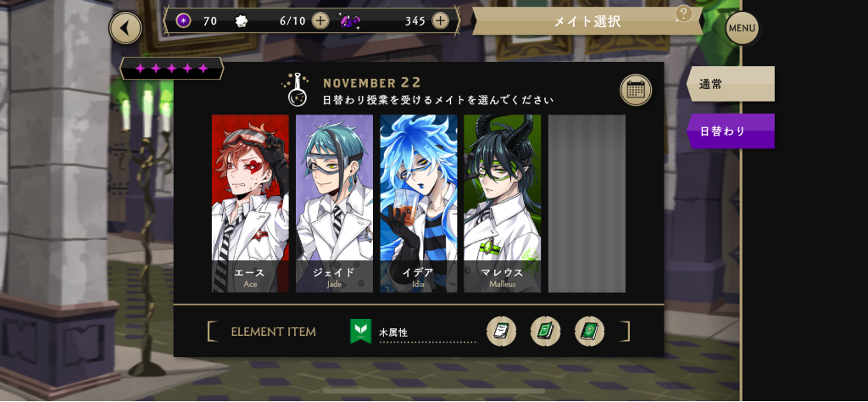This screenshot has height=402, width=868.
Task: Tap the purple star coin icon
Action: coord(184,21)
